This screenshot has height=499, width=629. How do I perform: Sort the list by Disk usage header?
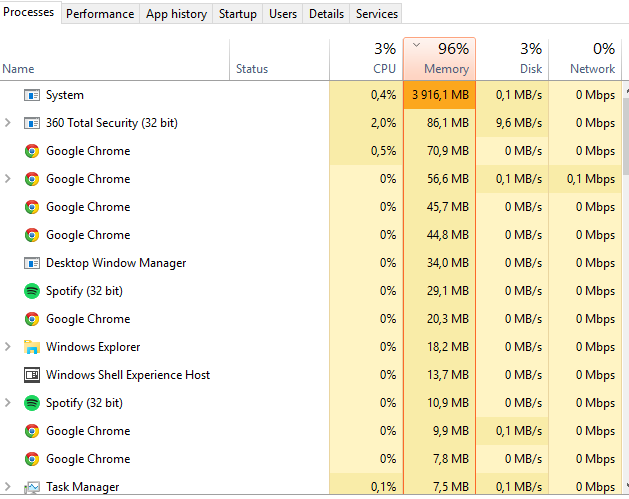tap(512, 59)
